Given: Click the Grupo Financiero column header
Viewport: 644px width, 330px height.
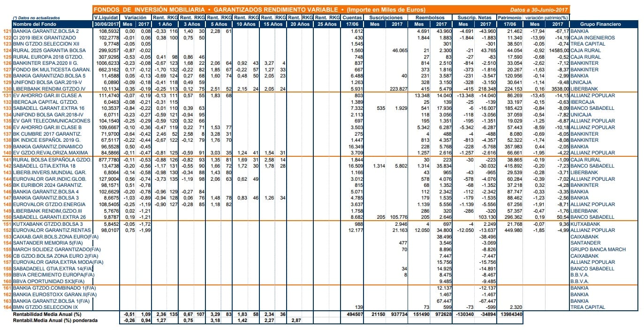Looking at the screenshot, I should tap(600, 24).
